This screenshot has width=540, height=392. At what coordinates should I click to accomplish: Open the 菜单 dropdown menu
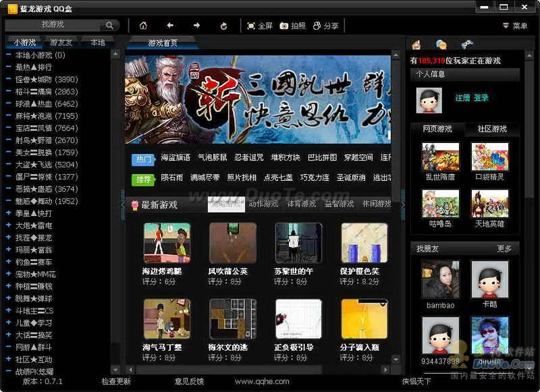(x=515, y=26)
